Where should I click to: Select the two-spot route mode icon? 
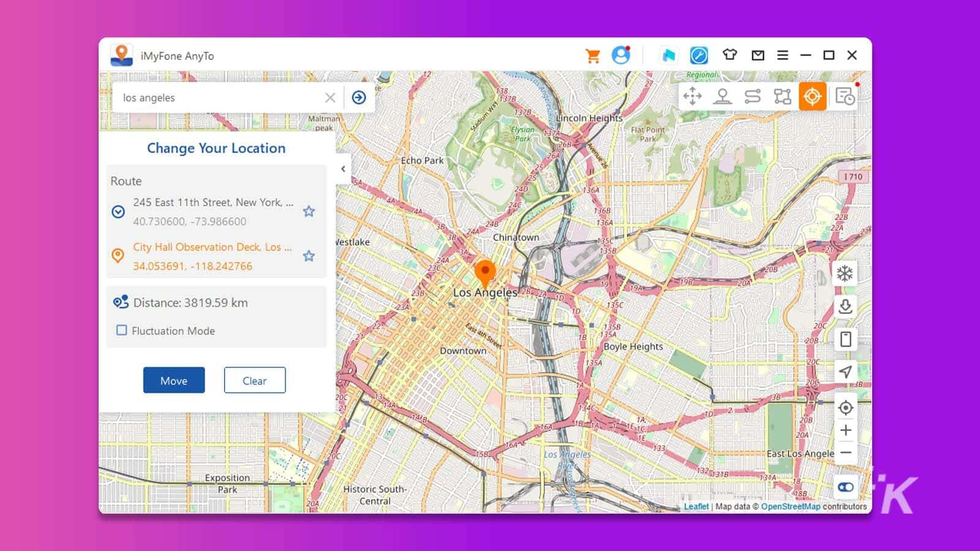pos(752,96)
